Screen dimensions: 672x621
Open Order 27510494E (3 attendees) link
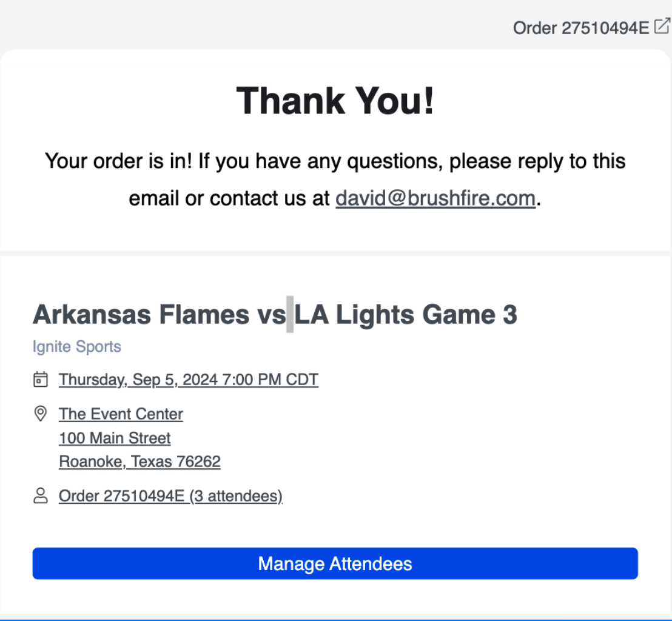point(170,496)
